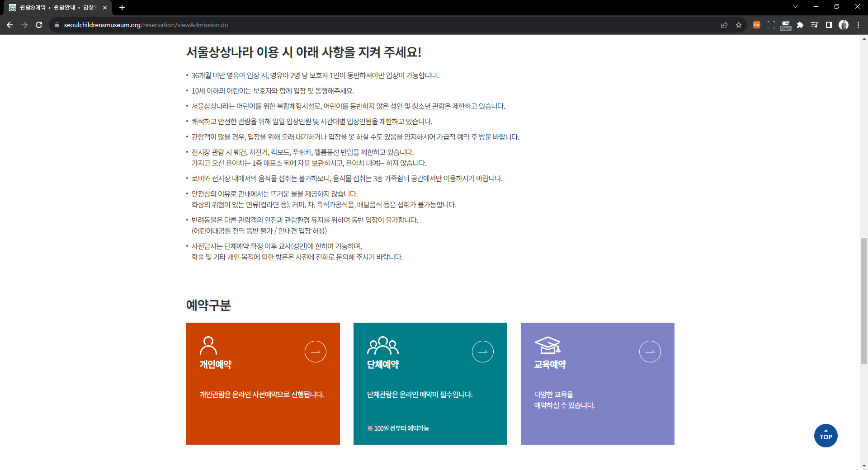Viewport: 868px width, 470px height.
Task: Click the share page icon in address bar
Action: [x=724, y=25]
